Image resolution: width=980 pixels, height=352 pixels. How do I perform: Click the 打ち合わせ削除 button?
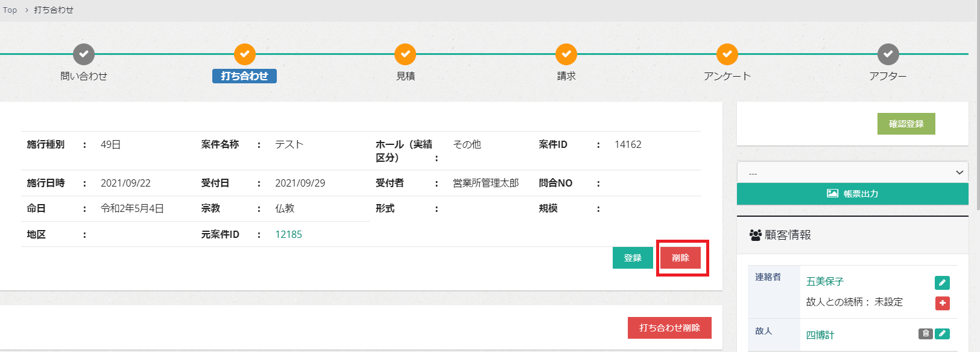pos(669,328)
